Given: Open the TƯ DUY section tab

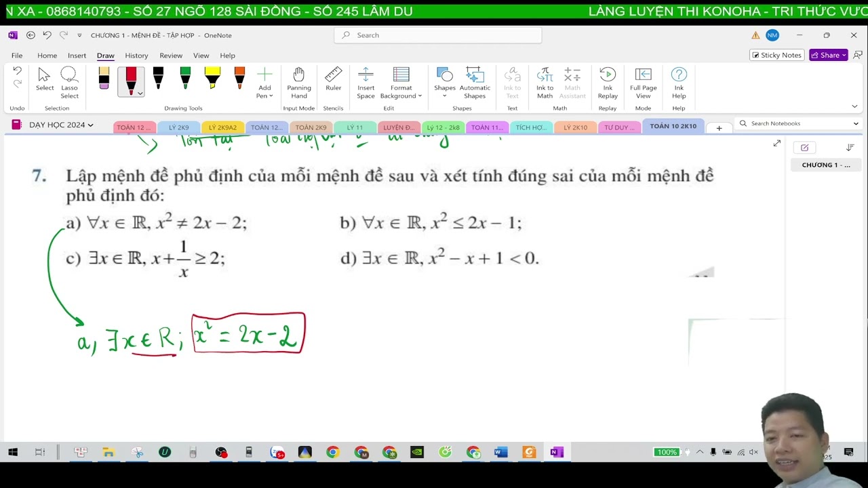Looking at the screenshot, I should tap(619, 127).
